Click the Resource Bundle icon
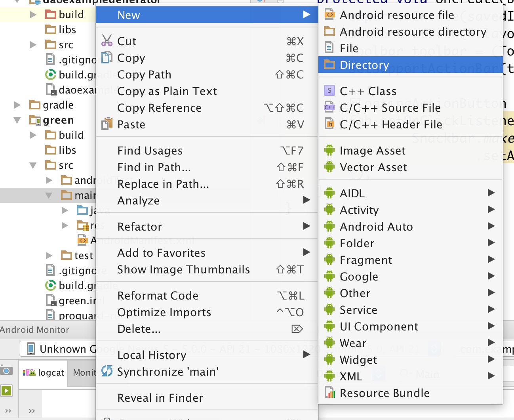 (329, 393)
